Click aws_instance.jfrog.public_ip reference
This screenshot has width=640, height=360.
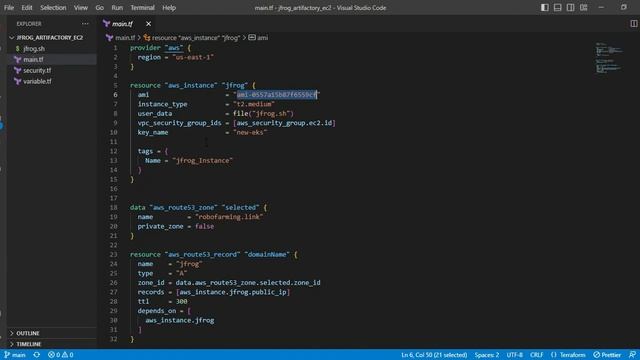233,292
